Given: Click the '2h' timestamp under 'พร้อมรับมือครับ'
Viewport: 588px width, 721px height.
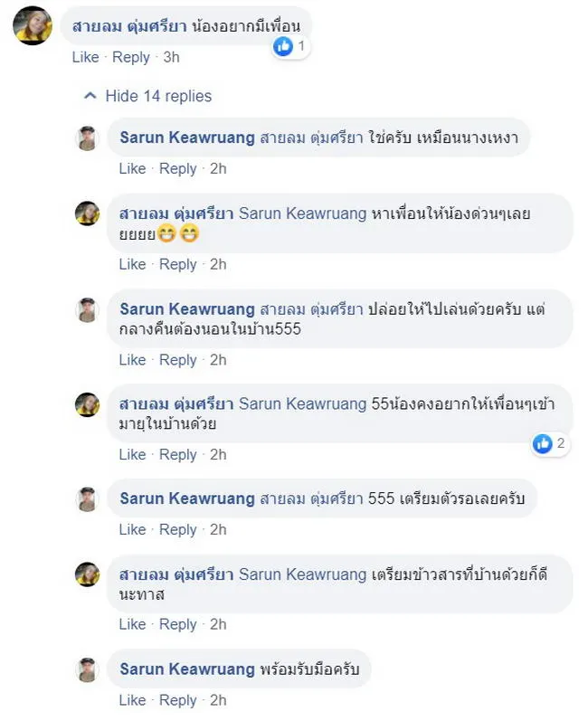Looking at the screenshot, I should pos(218,700).
